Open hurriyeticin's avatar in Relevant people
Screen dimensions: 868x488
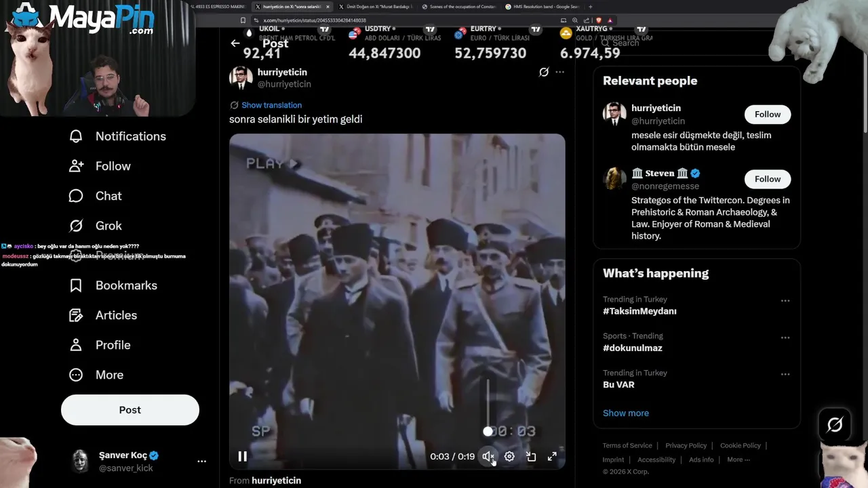(x=614, y=114)
